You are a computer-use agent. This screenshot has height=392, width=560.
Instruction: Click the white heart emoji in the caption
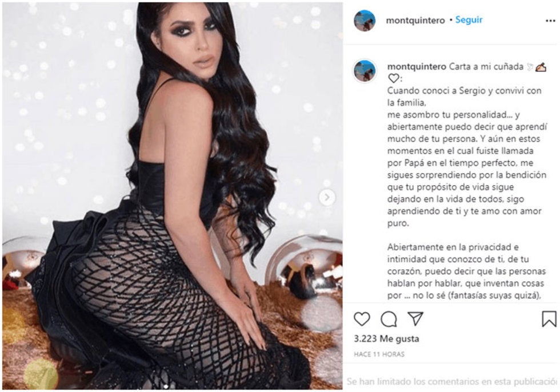tap(393, 78)
